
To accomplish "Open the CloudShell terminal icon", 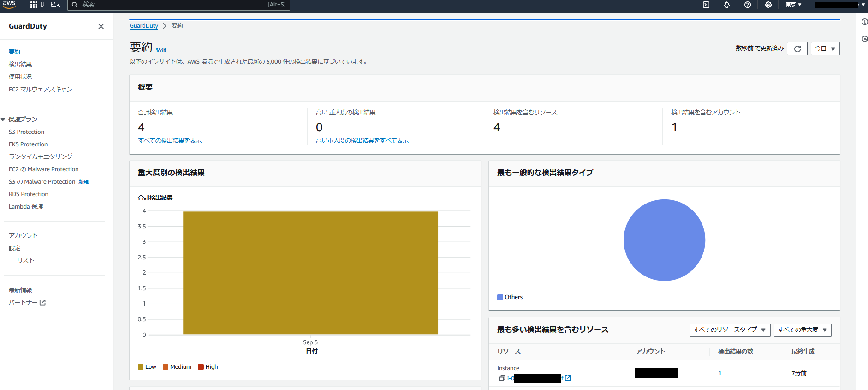I will point(706,5).
